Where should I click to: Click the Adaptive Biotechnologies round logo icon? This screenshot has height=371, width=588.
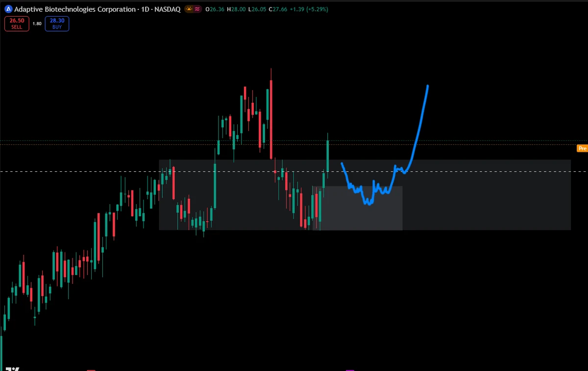tap(8, 9)
